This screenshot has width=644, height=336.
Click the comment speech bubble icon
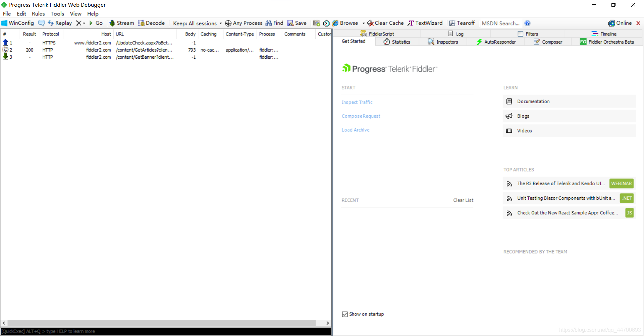click(x=41, y=23)
